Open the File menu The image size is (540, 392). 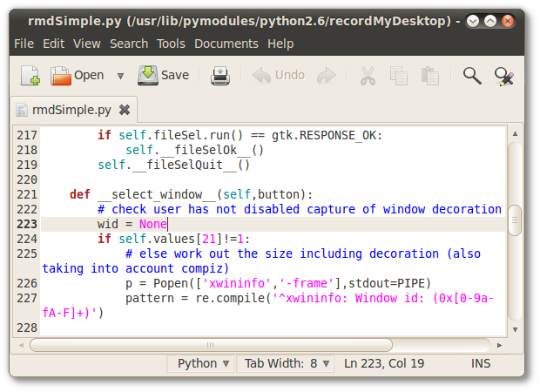[x=24, y=44]
